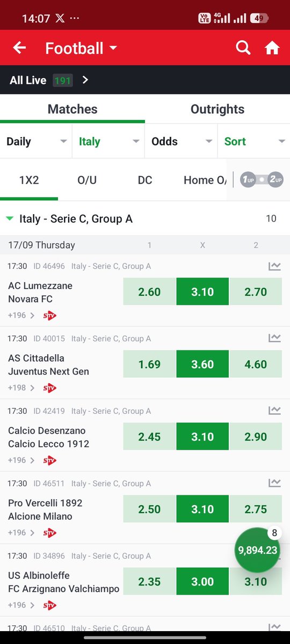Screen dimensions: 290x644
Task: Tap the live TV icon under Novara FC
Action: coord(50,315)
